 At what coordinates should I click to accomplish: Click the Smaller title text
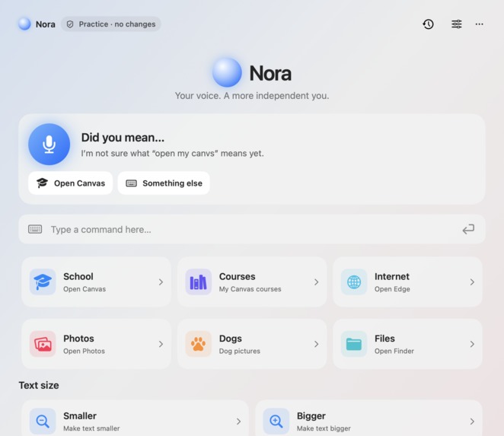coord(80,415)
